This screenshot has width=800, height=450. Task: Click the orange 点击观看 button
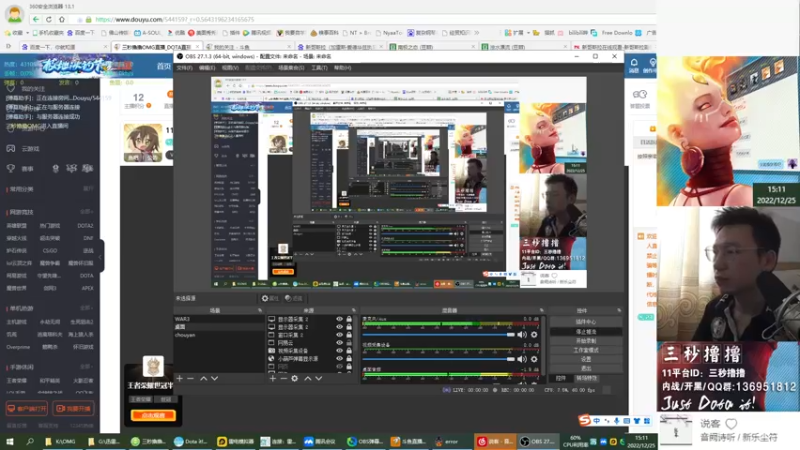153,415
